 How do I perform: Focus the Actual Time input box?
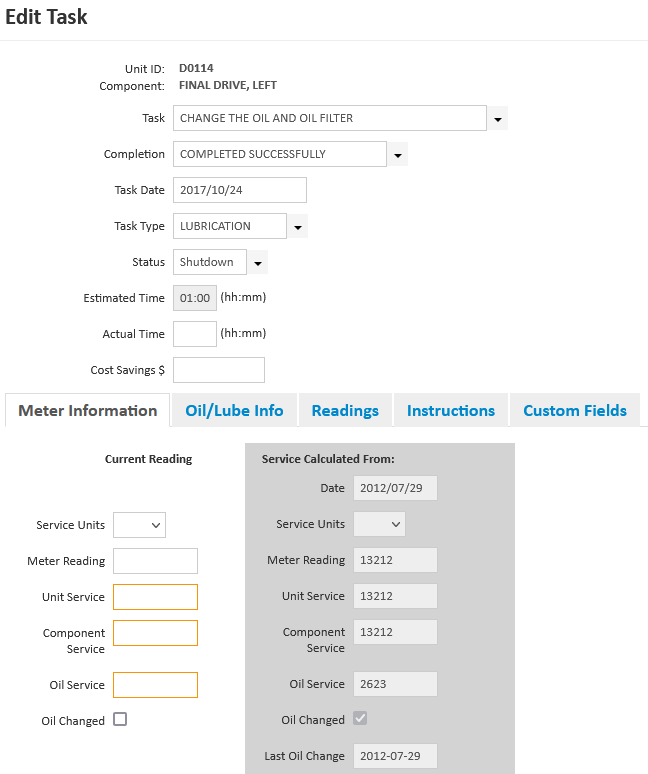pyautogui.click(x=195, y=334)
